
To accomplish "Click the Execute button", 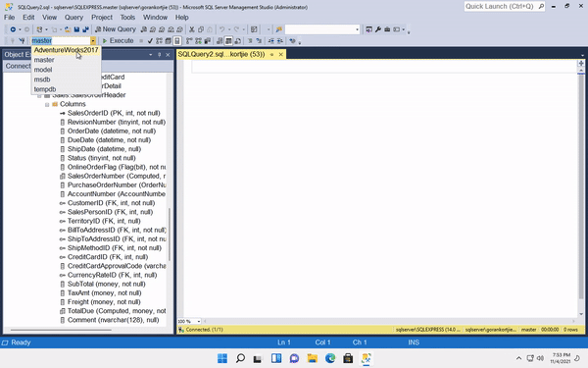I will pos(119,40).
